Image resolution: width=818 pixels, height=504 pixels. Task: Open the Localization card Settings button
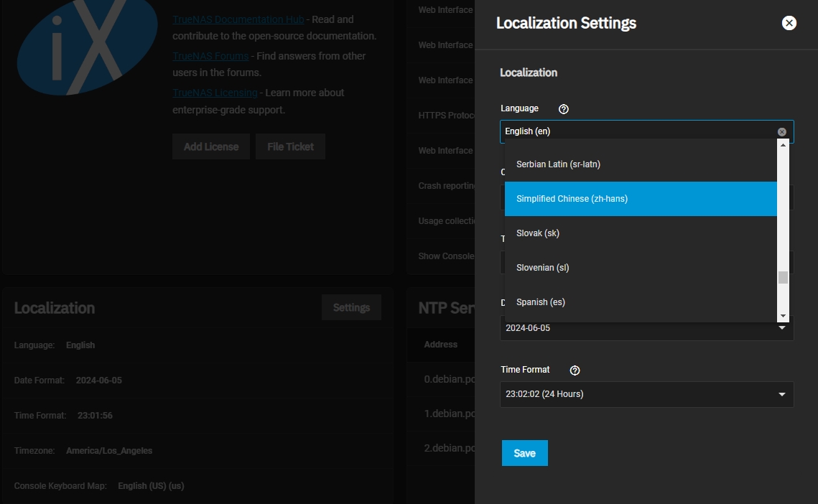351,307
